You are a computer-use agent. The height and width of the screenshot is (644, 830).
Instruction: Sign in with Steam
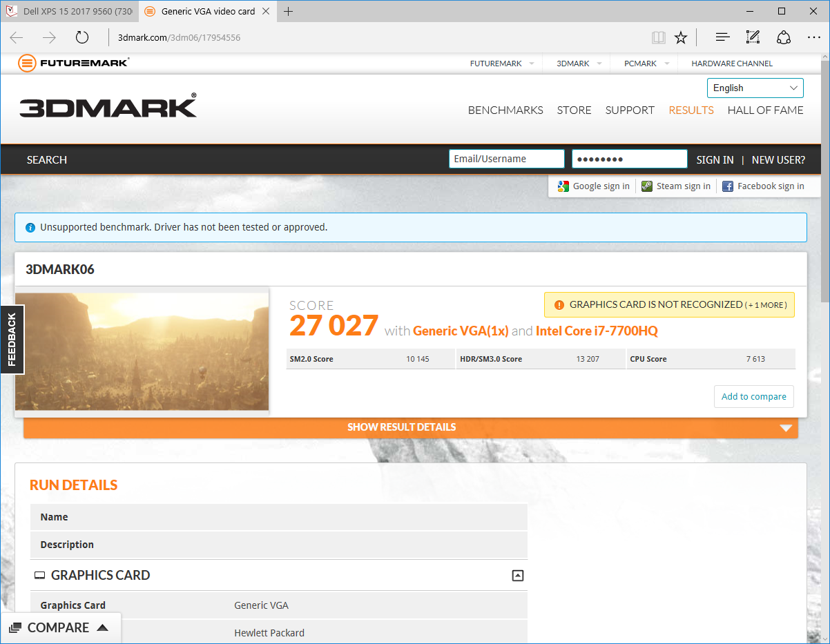tap(676, 186)
